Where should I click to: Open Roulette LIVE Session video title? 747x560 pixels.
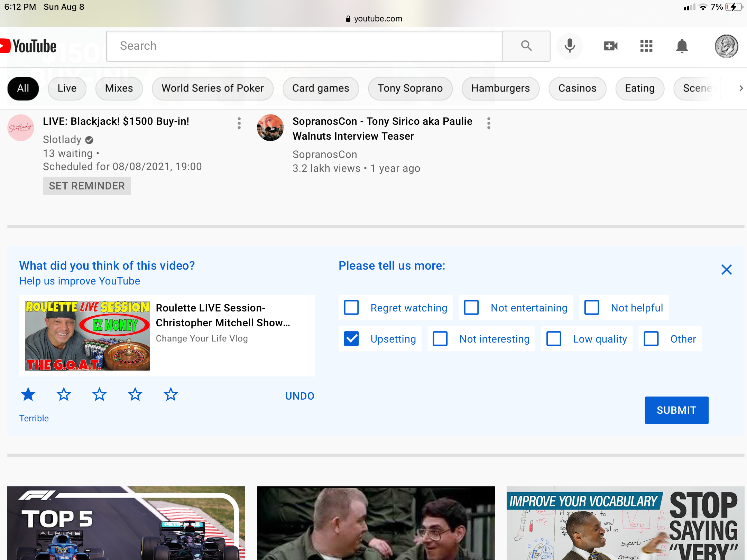click(223, 315)
